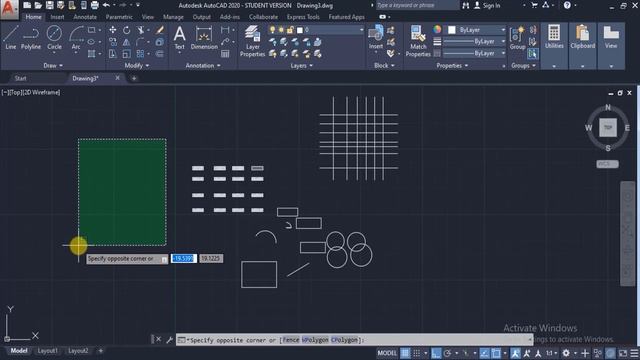Click the customization menu icon in status bar
Viewport: 640px width, 360px height.
[x=634, y=353]
